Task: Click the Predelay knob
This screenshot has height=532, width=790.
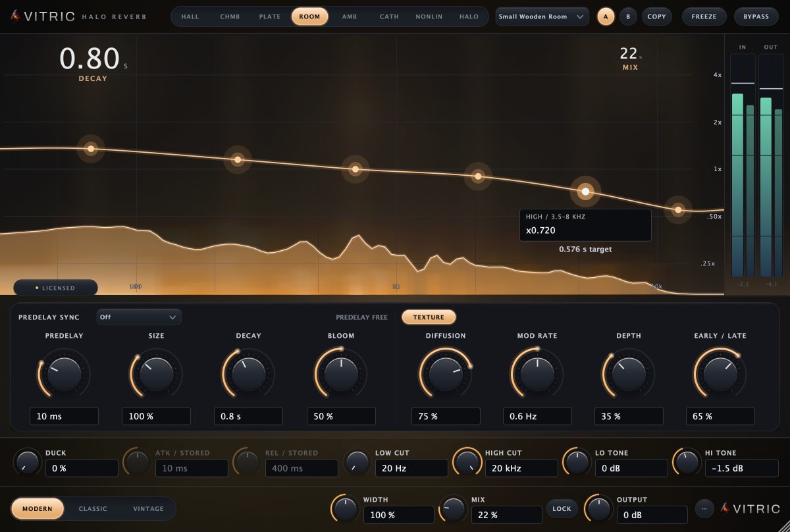Action: click(64, 374)
